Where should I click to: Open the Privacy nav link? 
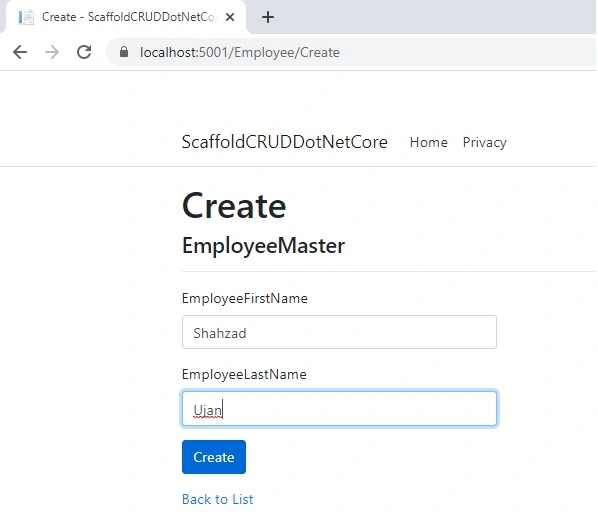pos(484,142)
